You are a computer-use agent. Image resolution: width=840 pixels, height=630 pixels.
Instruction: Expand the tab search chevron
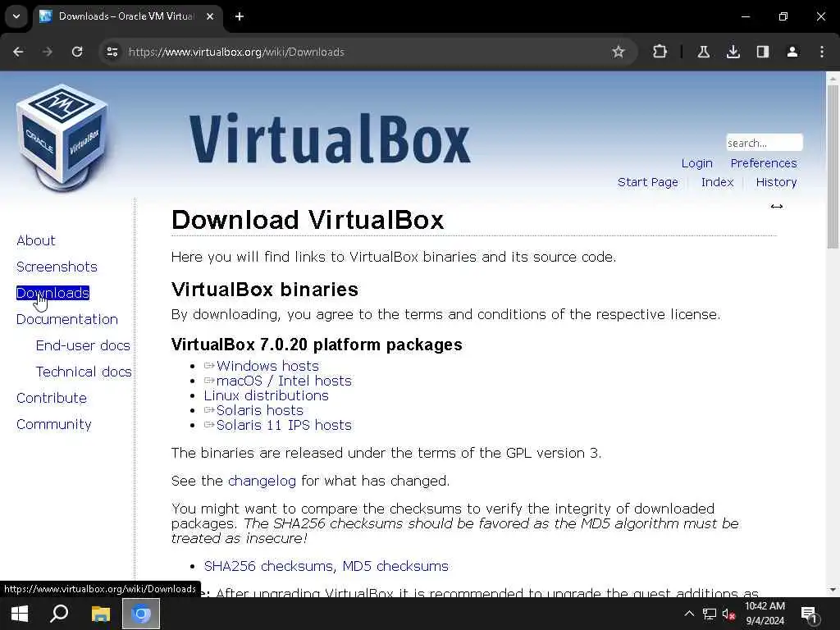pos(16,16)
